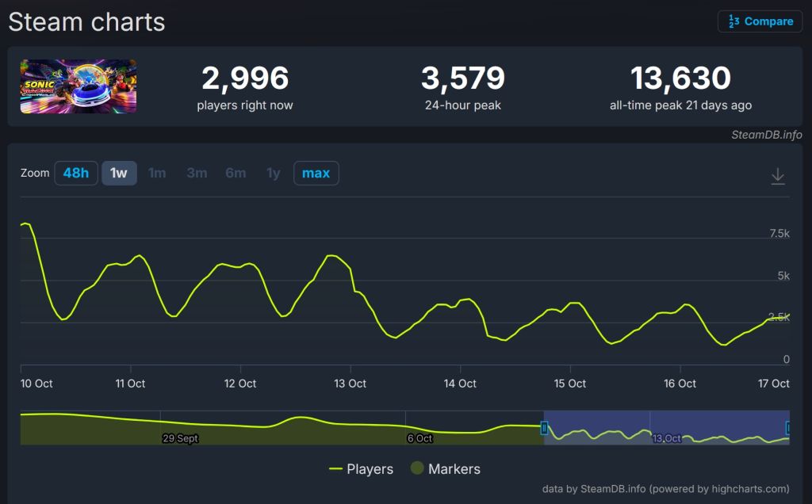Click the highlighted navigator selection area
The height and width of the screenshot is (504, 812).
point(666,427)
